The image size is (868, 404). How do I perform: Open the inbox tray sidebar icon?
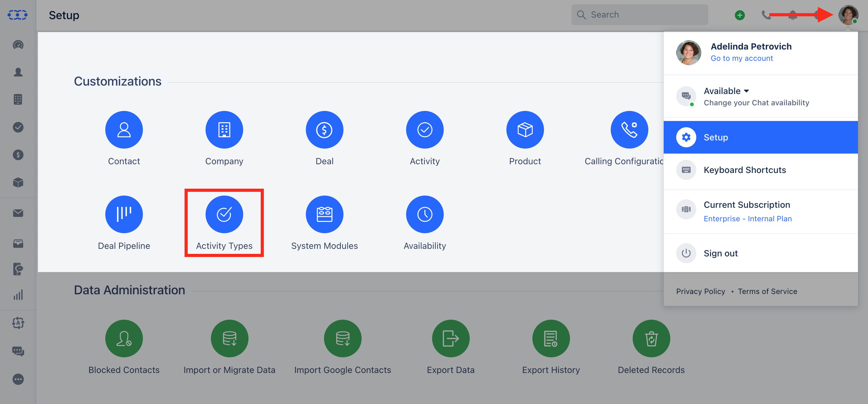pos(18,244)
